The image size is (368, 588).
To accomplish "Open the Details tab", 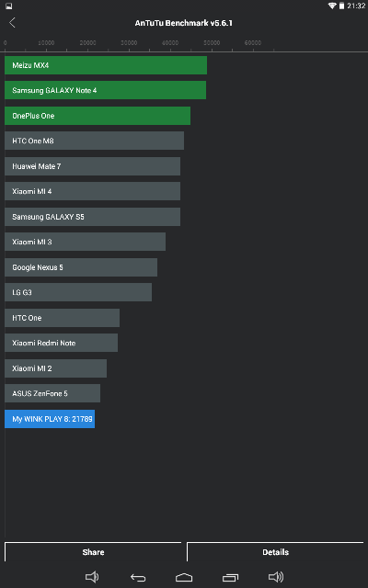I will click(x=275, y=551).
